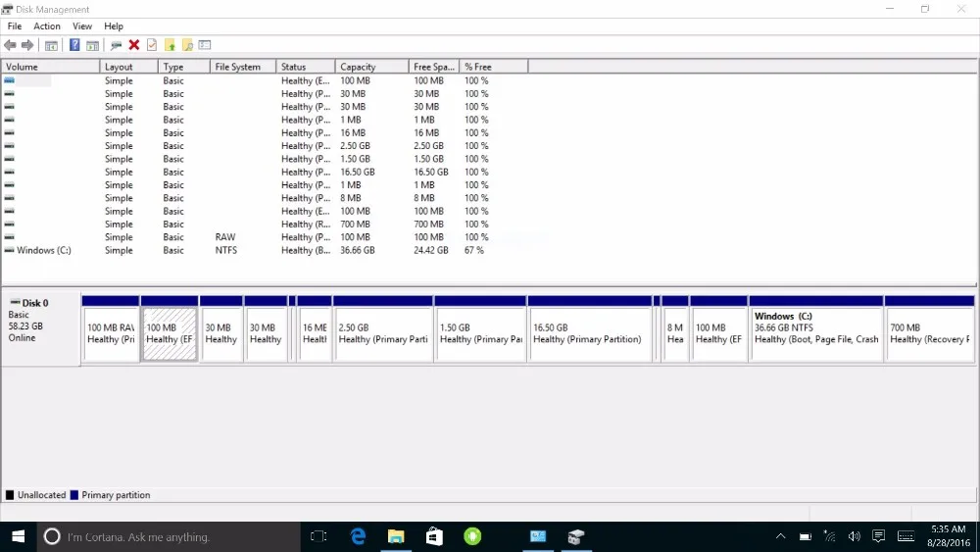
Task: Click the "NTFS" file system cell
Action: 226,250
